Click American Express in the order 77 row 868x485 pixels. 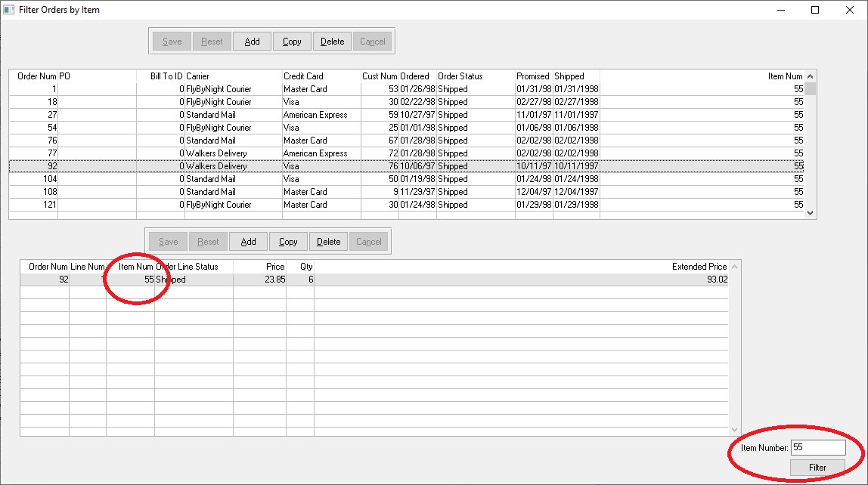(315, 153)
